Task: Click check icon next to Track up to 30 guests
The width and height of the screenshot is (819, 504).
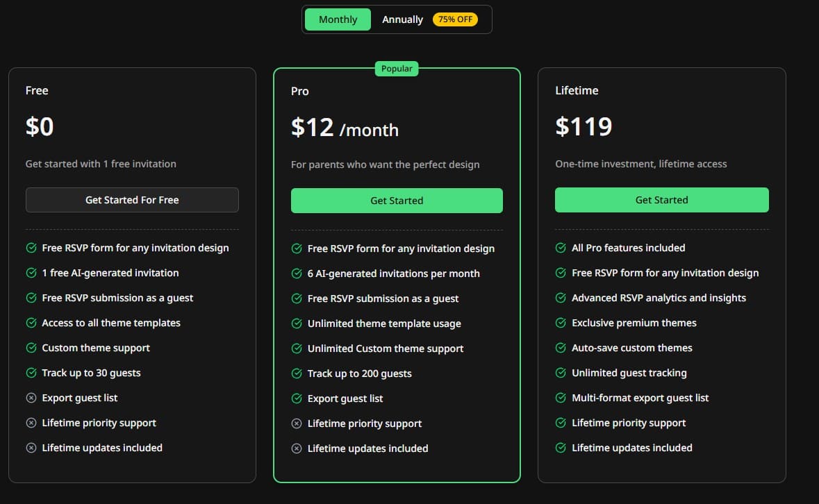Action: 31,373
